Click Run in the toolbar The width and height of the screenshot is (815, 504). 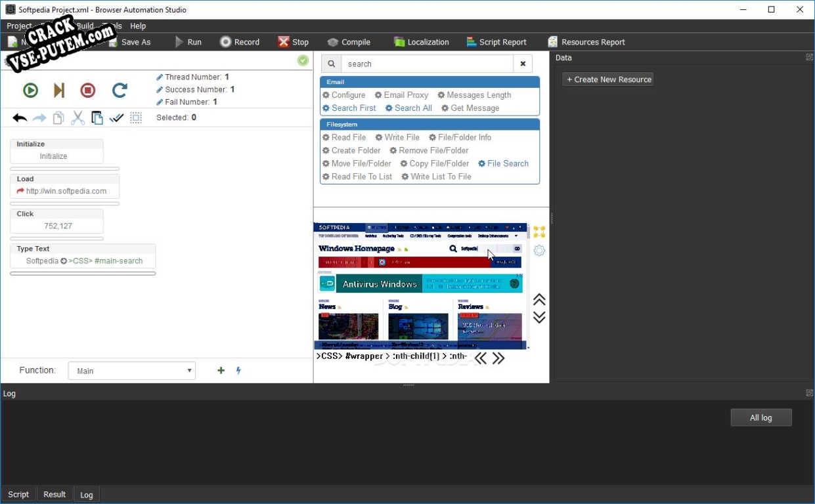pyautogui.click(x=188, y=42)
